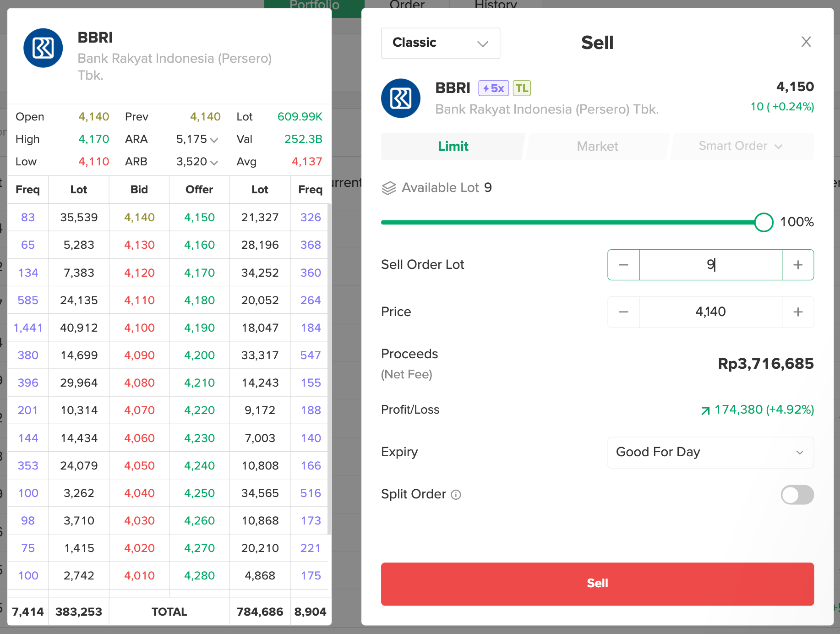
Task: Open the Good For Day expiry dropdown
Action: pos(710,453)
